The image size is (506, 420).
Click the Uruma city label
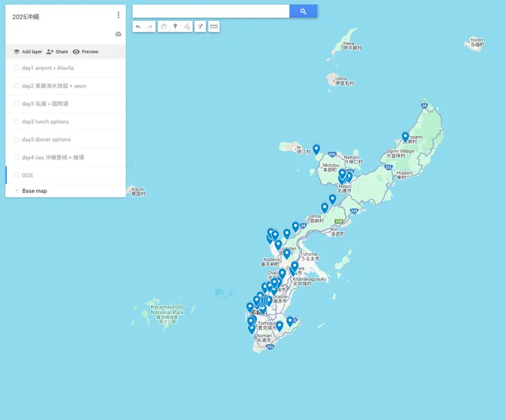click(x=310, y=257)
